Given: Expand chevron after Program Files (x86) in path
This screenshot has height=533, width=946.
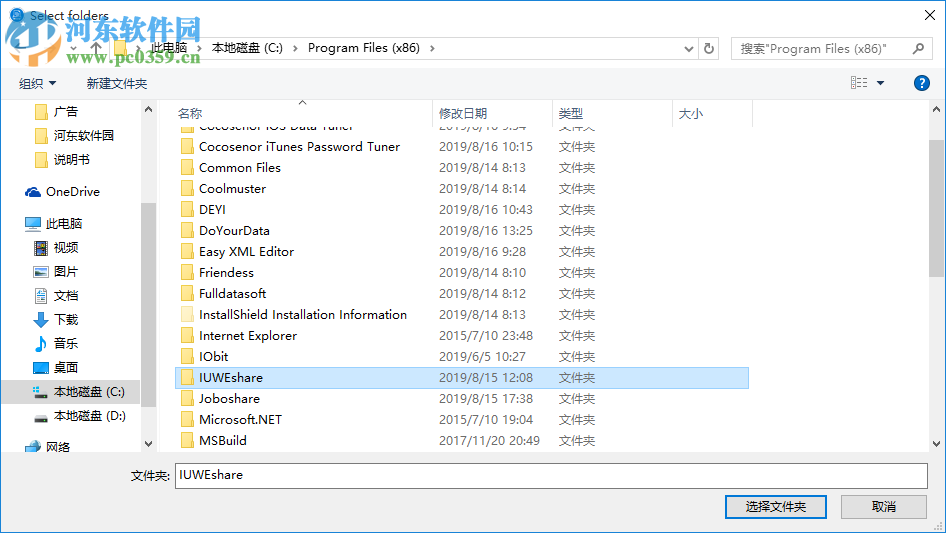Looking at the screenshot, I should 432,48.
